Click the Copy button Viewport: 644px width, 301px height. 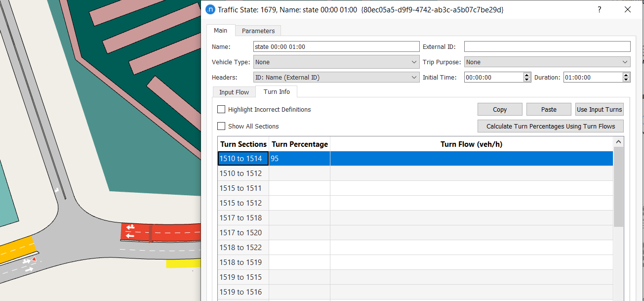point(499,110)
